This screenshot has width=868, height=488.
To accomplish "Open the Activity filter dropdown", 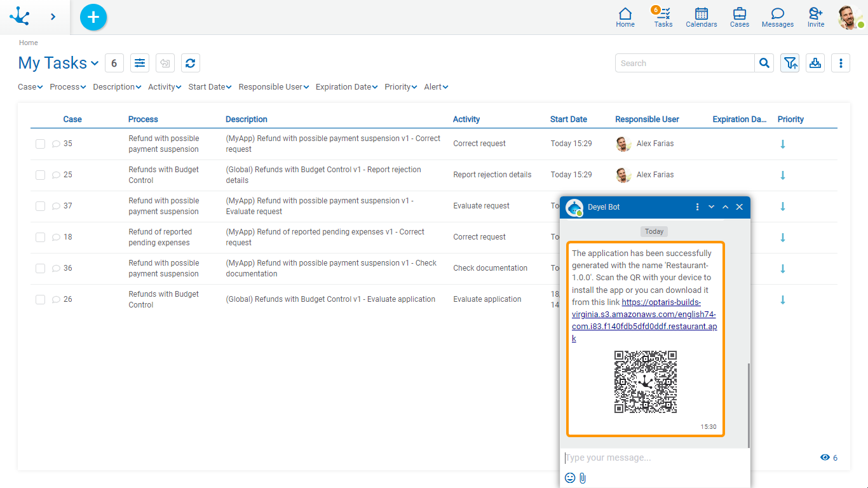I will tap(165, 87).
